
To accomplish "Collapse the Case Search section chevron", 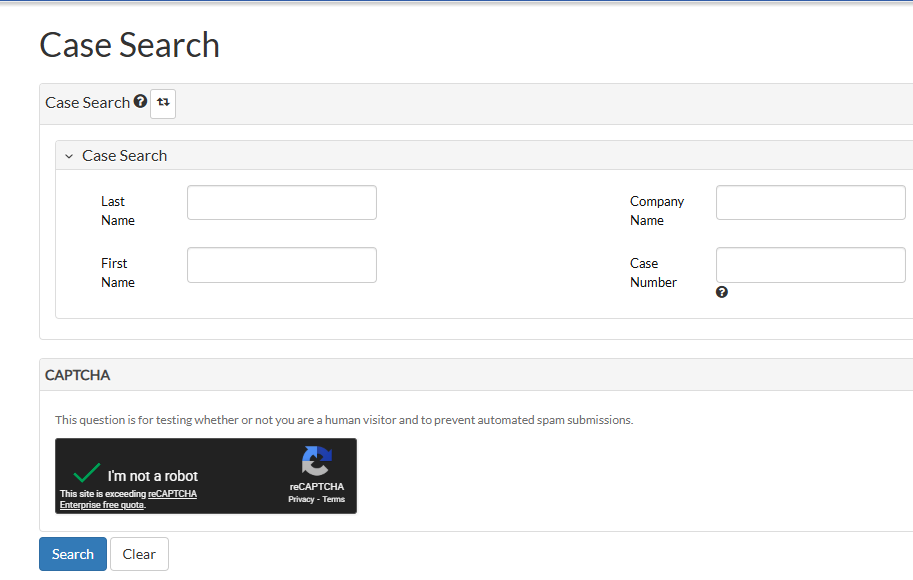I will (x=69, y=156).
